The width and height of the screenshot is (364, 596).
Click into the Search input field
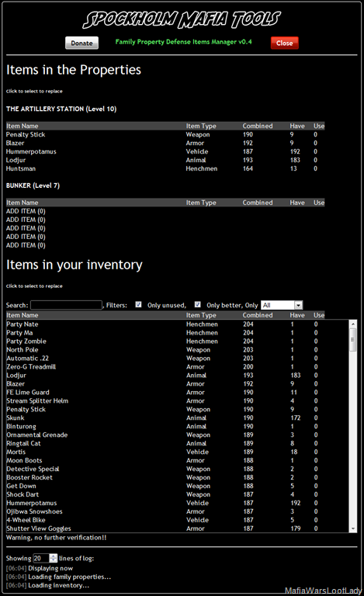66,305
